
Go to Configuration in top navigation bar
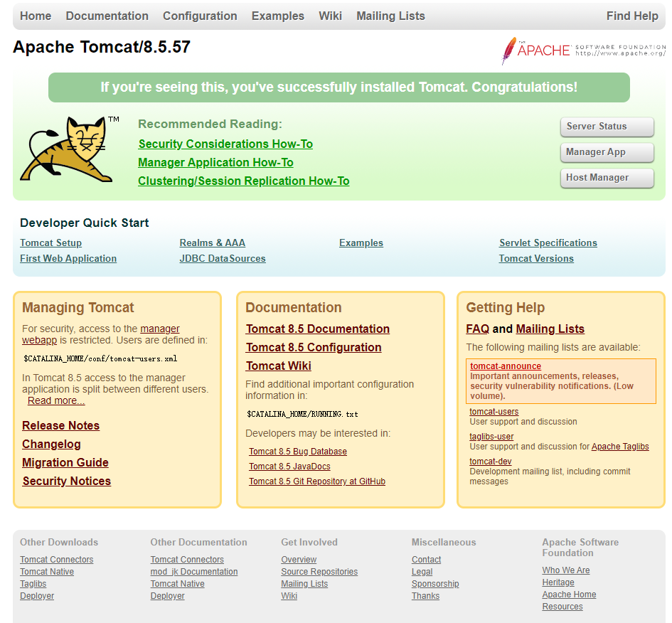click(200, 16)
